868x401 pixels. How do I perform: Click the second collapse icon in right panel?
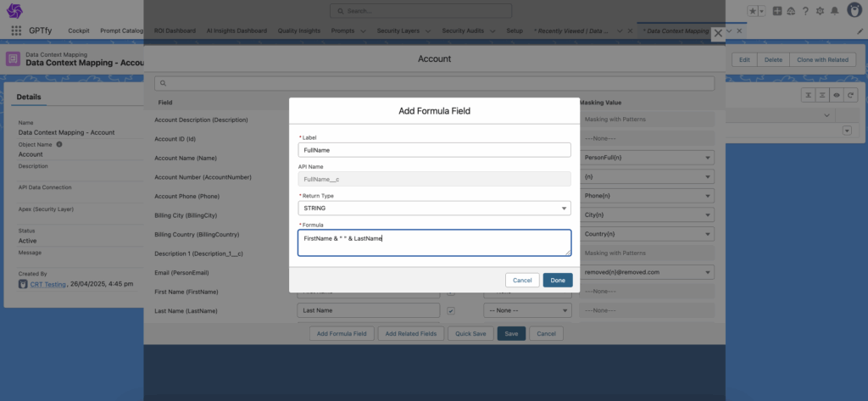pyautogui.click(x=822, y=95)
